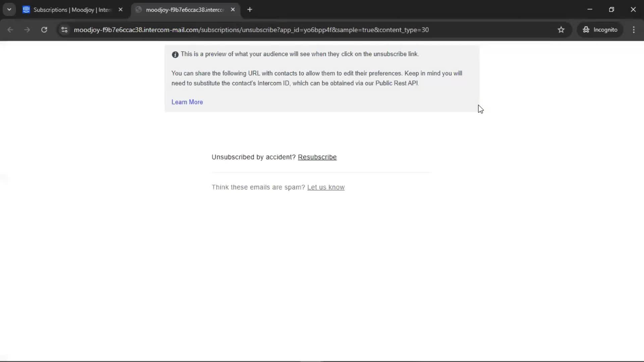This screenshot has width=644, height=362.
Task: Click the Let us know link
Action: point(326,187)
